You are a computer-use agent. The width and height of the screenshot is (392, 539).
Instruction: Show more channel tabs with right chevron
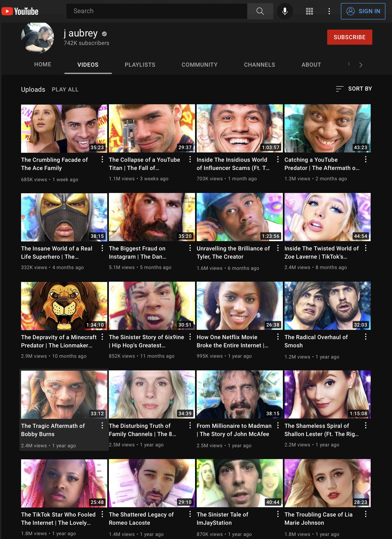[x=361, y=65]
